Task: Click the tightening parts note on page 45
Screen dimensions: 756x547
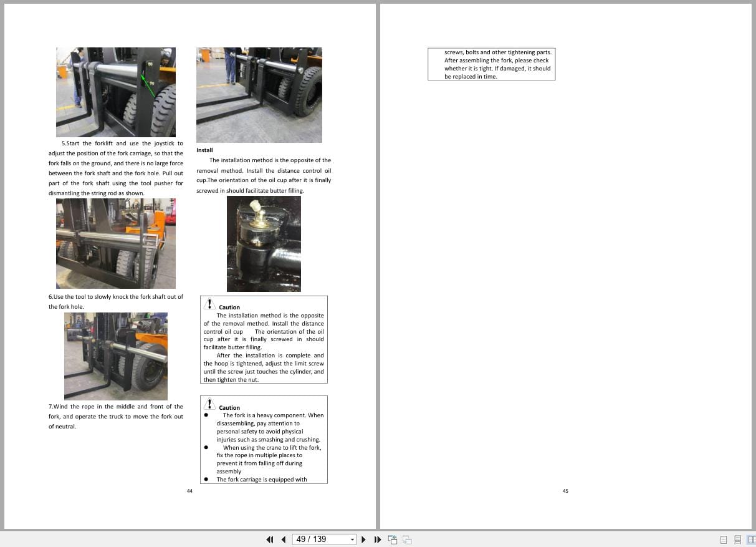Action: coord(492,64)
